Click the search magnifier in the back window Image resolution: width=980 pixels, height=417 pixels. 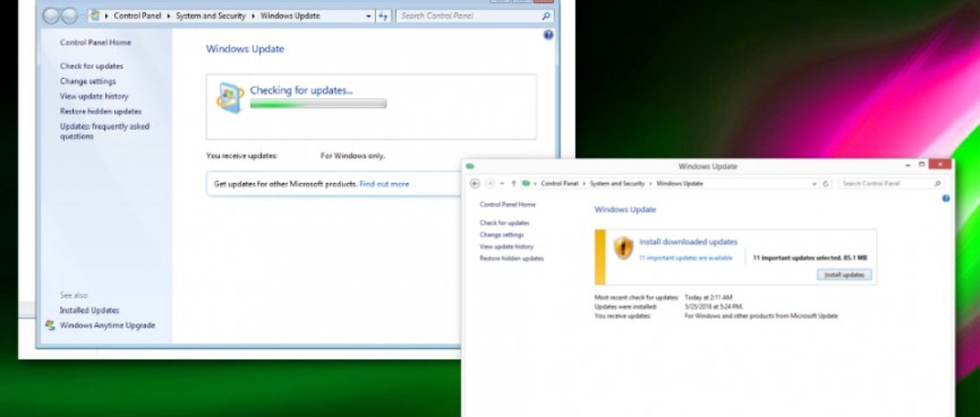546,16
